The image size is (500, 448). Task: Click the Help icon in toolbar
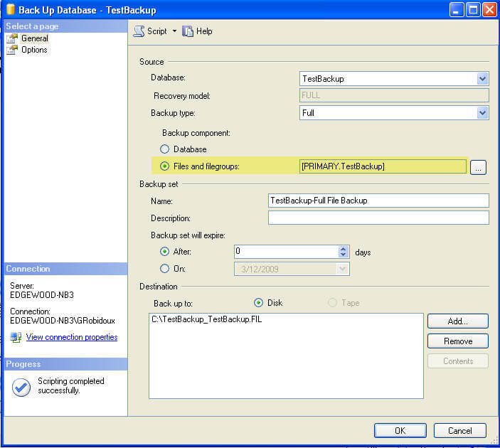click(188, 31)
